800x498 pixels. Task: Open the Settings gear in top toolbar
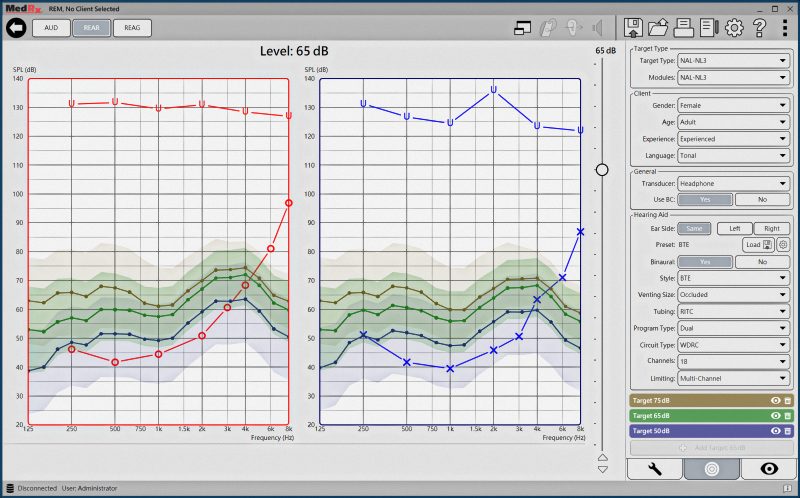[x=734, y=27]
